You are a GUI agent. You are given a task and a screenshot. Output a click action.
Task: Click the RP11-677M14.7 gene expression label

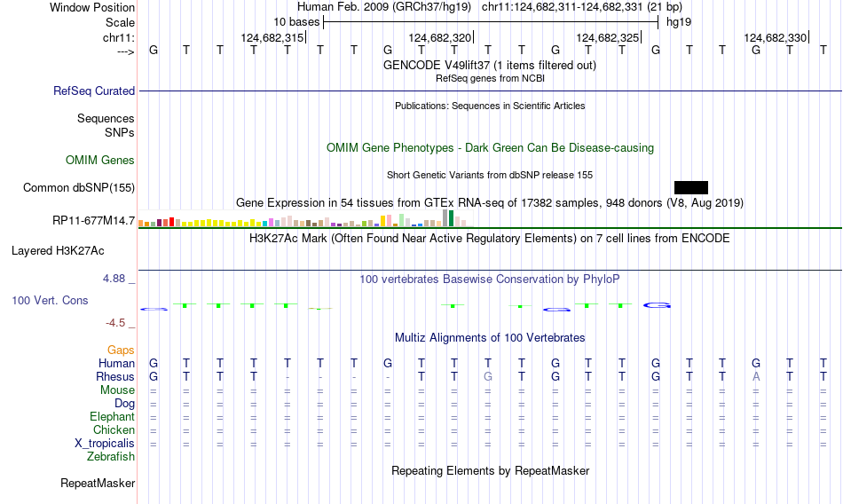pyautogui.click(x=93, y=221)
